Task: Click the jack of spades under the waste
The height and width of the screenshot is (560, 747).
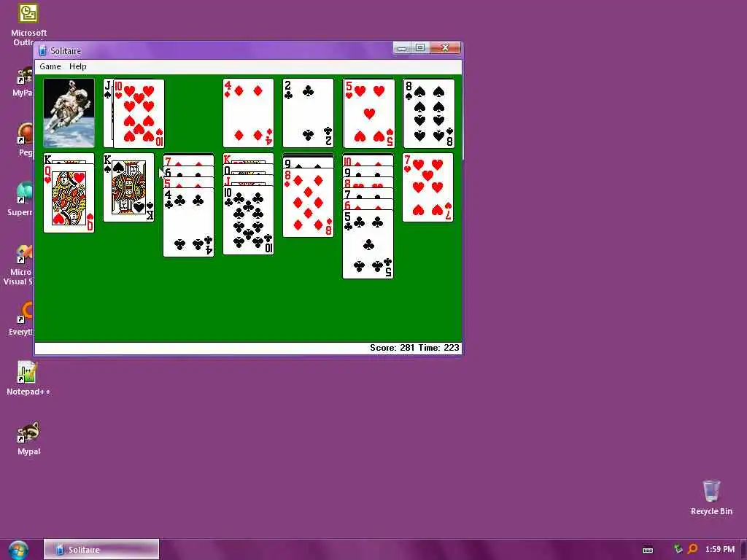Action: tap(108, 113)
